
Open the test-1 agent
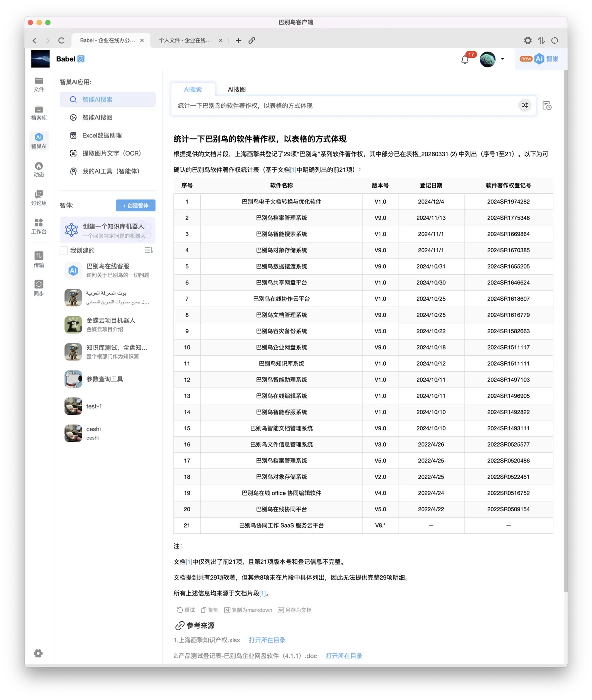108,406
